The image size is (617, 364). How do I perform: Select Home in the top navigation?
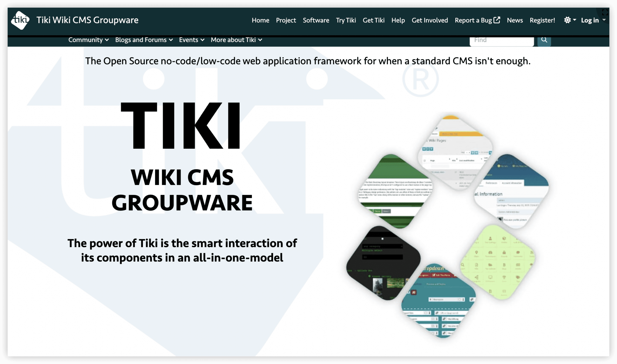click(x=261, y=20)
